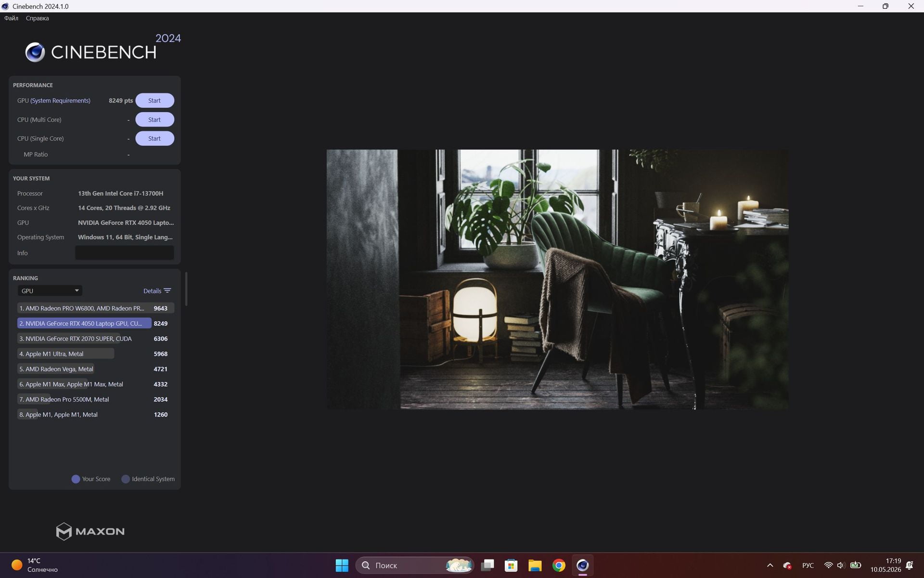The height and width of the screenshot is (578, 924).
Task: Click the Your Score legend dot
Action: pyautogui.click(x=76, y=479)
